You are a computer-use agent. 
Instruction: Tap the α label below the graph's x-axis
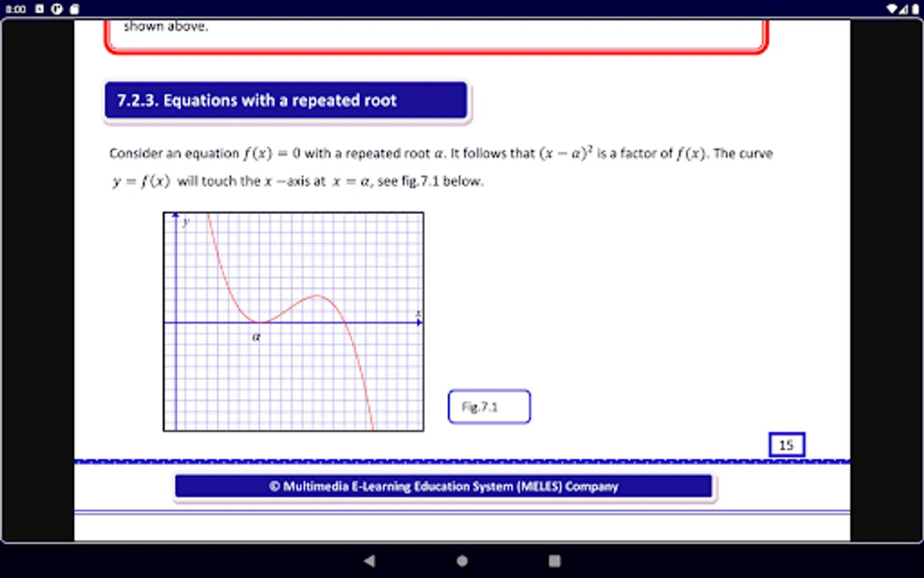tap(257, 337)
